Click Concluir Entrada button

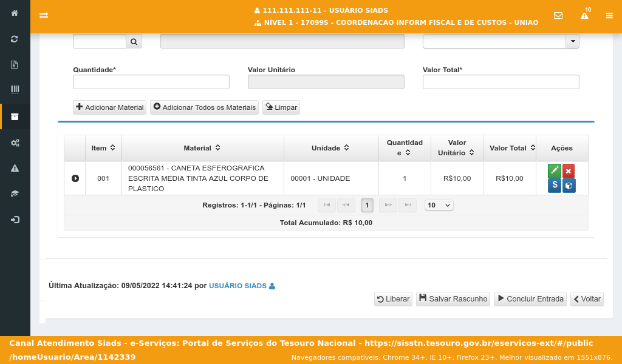(530, 299)
